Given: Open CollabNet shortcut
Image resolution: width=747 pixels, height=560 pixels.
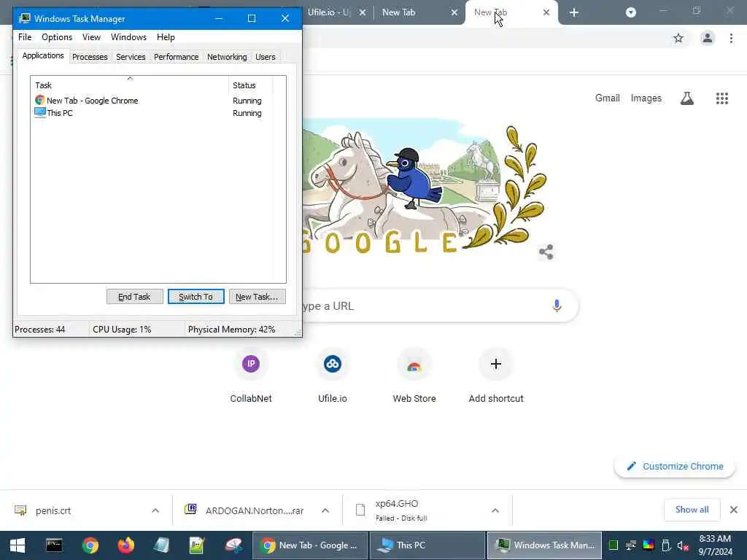Looking at the screenshot, I should pyautogui.click(x=251, y=376).
